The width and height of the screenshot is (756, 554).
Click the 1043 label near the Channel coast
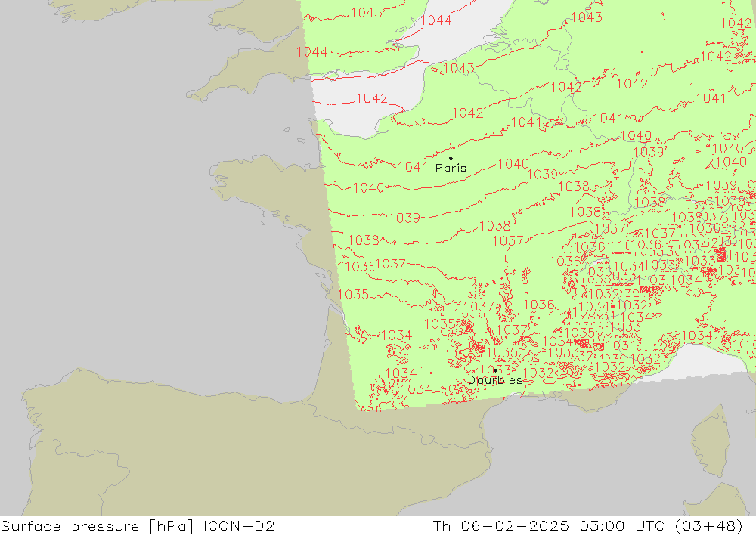[459, 69]
